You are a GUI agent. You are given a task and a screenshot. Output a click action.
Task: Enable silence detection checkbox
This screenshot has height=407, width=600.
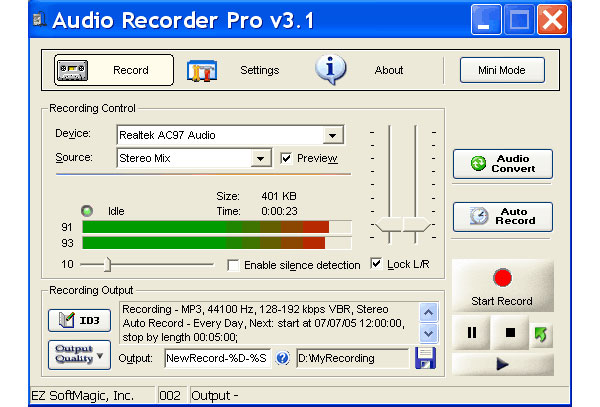233,265
